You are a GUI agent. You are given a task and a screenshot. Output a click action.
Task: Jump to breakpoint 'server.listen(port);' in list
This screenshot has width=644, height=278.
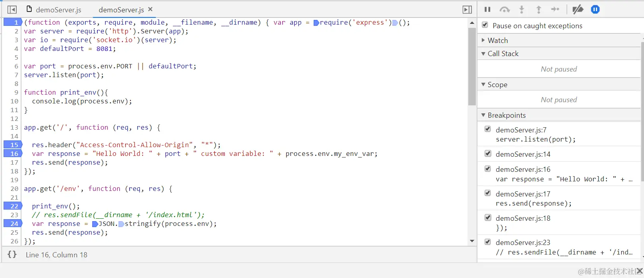[x=535, y=139]
